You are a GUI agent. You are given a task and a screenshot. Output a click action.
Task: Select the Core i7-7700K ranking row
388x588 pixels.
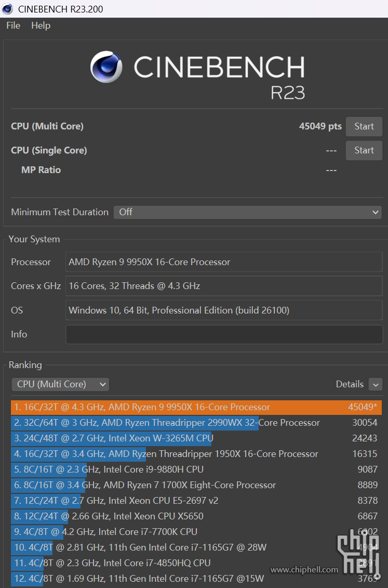click(196, 532)
